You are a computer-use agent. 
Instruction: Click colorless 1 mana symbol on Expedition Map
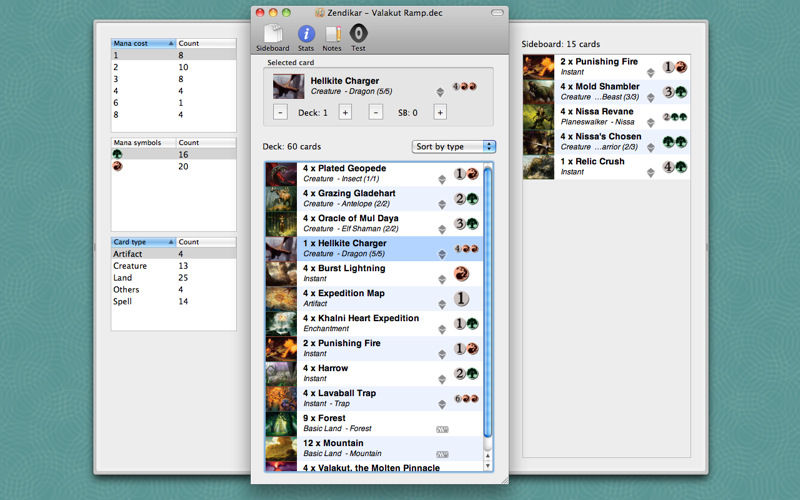pyautogui.click(x=461, y=298)
